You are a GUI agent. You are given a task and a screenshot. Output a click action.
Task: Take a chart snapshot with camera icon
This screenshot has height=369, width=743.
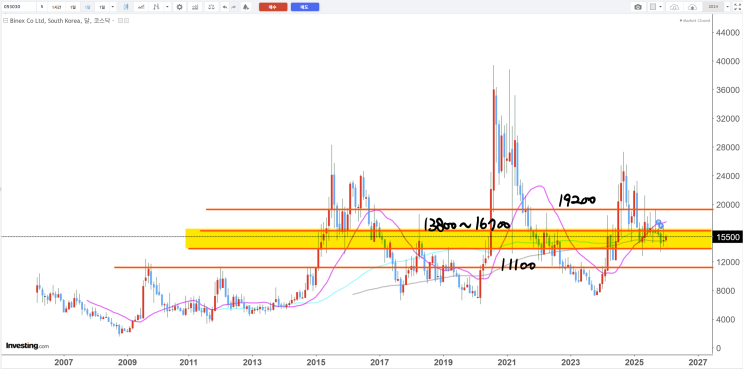pos(638,7)
